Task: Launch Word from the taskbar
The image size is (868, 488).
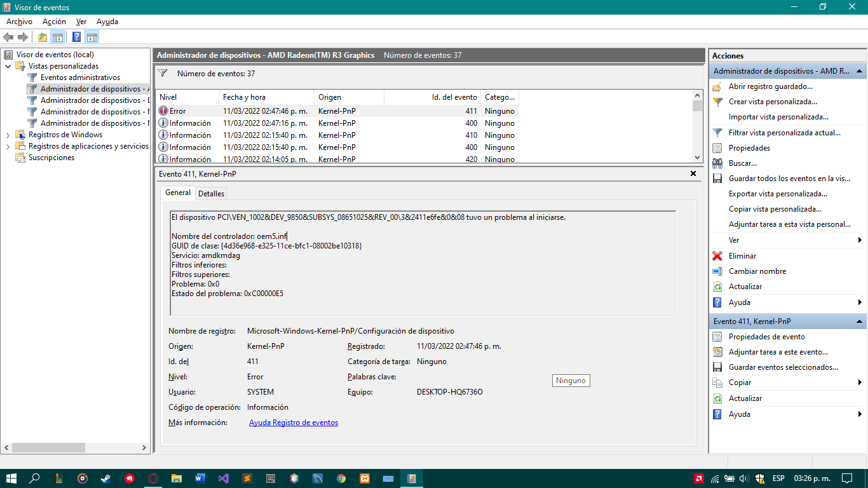Action: click(200, 478)
